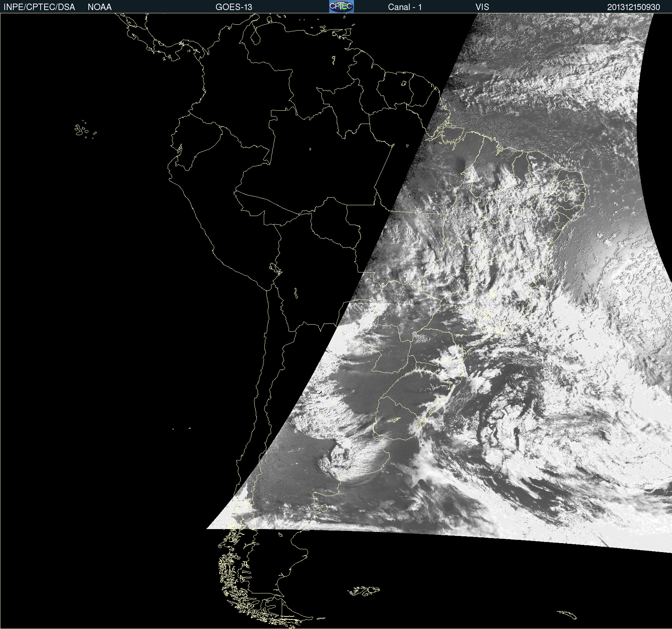Click the NOAA label in the header

(x=100, y=7)
